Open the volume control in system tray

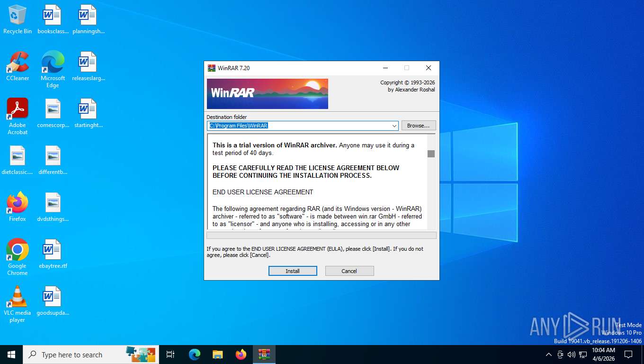click(x=572, y=355)
